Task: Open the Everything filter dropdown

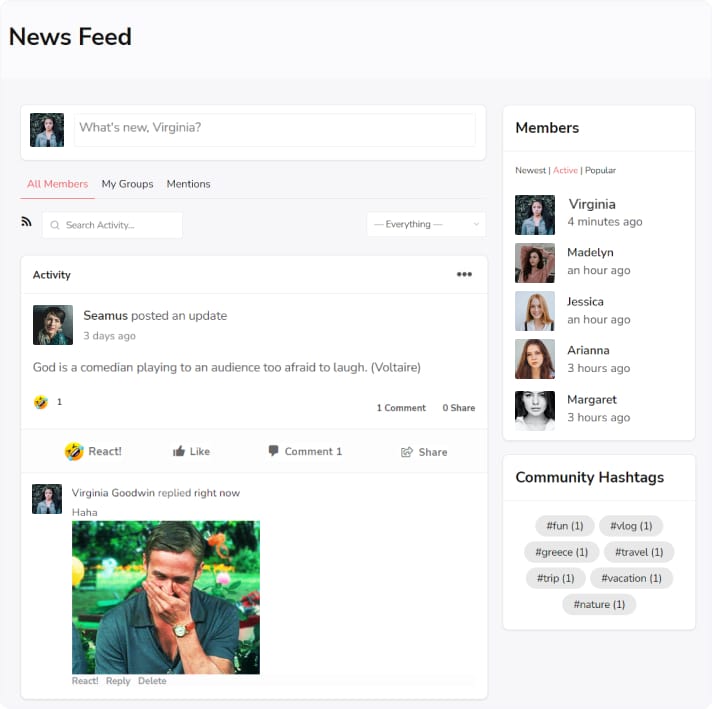Action: [425, 225]
